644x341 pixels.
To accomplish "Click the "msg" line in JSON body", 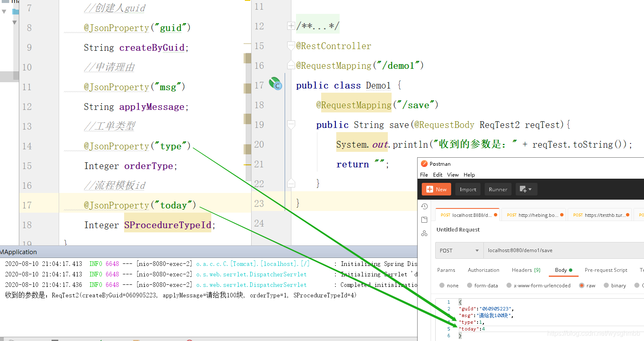I will (486, 315).
